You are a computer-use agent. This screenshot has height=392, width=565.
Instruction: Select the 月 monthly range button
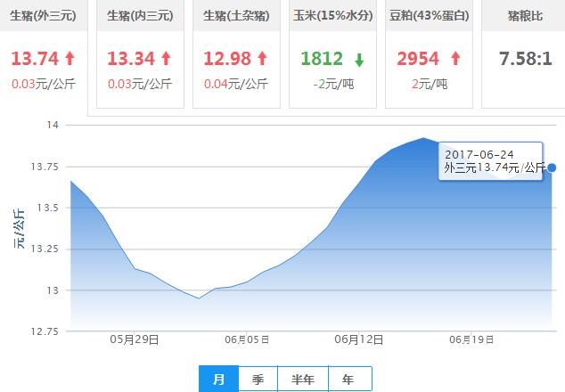pos(218,379)
